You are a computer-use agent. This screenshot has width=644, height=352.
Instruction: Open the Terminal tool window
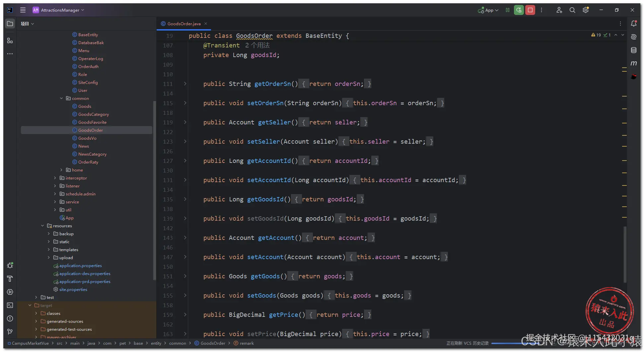coord(10,305)
